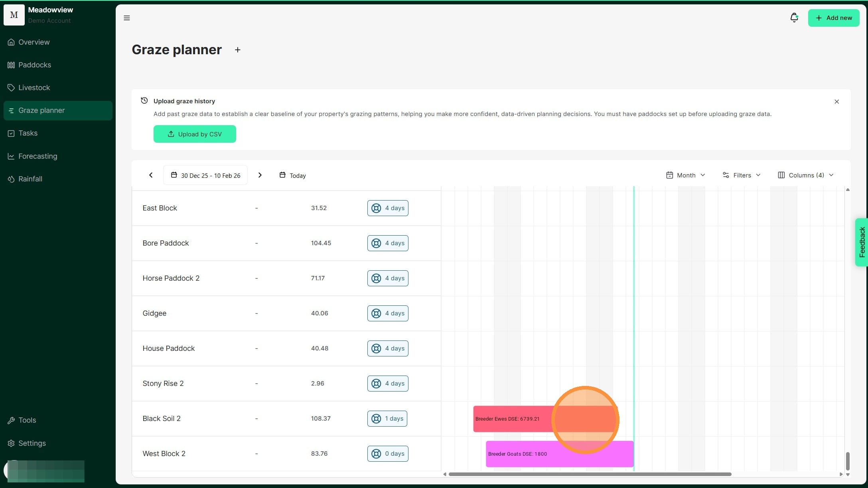Expand the Filters dropdown
868x488 pixels.
click(742, 175)
